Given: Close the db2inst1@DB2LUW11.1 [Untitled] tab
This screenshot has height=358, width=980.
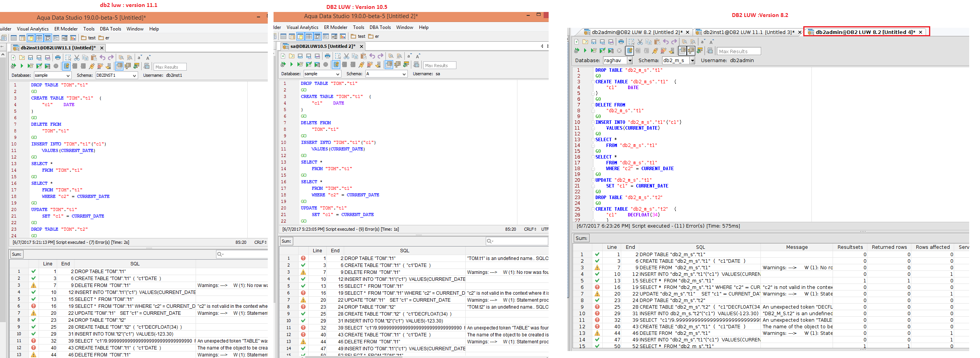Looking at the screenshot, I should point(102,48).
